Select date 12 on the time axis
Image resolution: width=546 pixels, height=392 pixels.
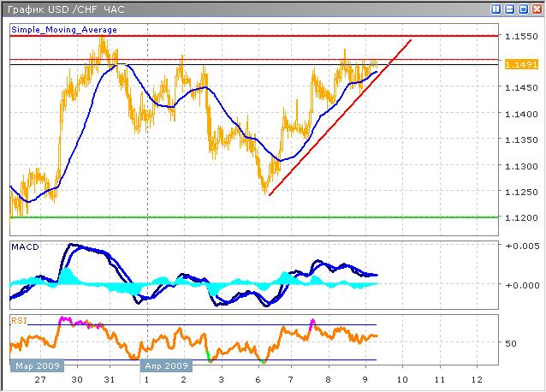[x=478, y=378]
